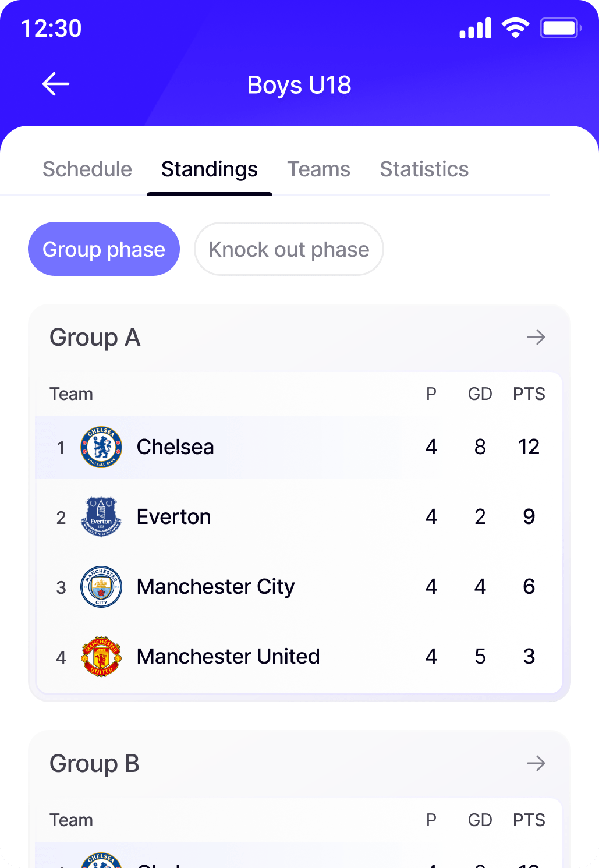
Task: Expand Group A with arrow
Action: pyautogui.click(x=536, y=337)
